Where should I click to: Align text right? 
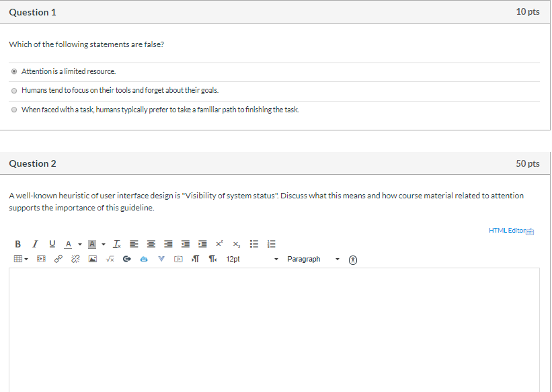point(168,243)
